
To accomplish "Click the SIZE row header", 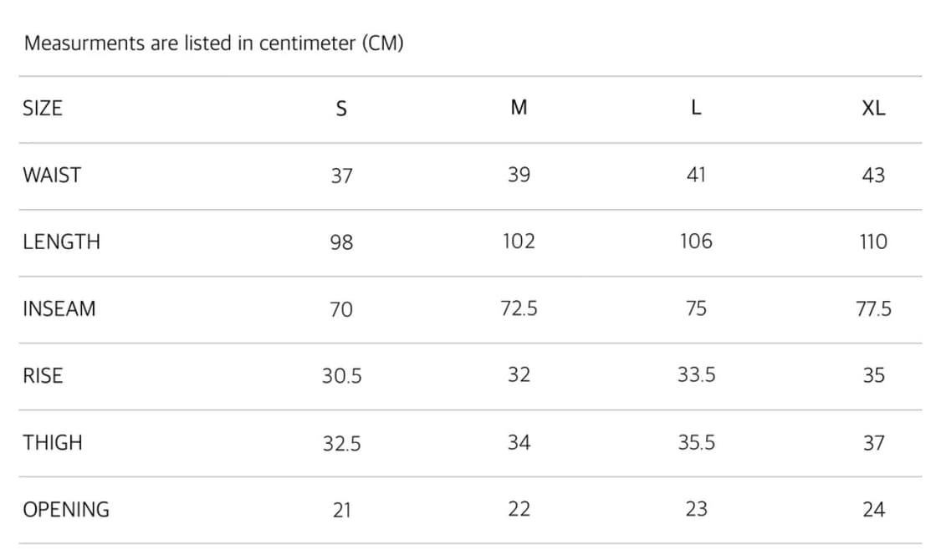I will (x=43, y=108).
